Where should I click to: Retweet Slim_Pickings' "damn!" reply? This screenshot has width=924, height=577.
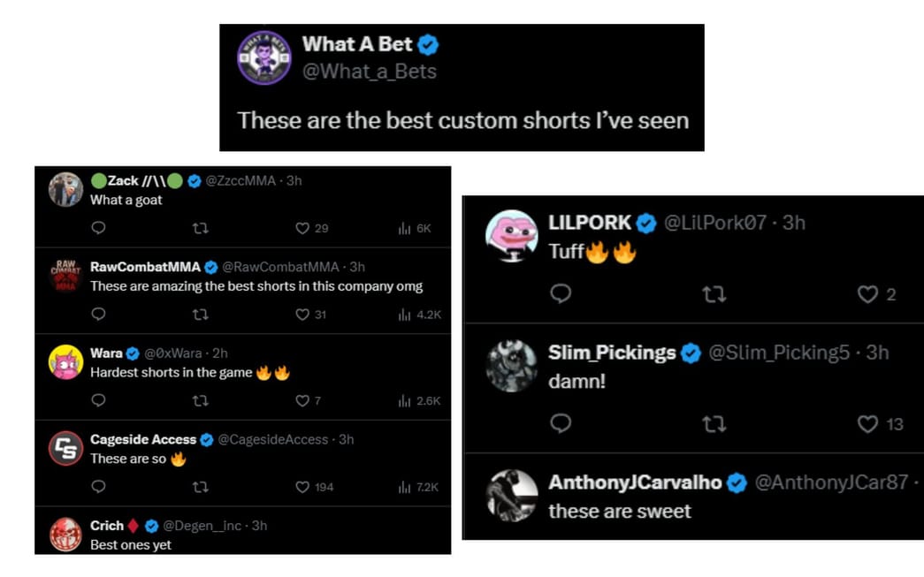coord(714,424)
